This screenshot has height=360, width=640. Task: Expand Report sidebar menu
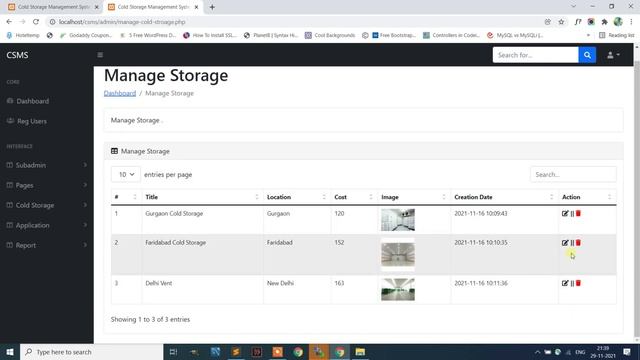(x=47, y=245)
